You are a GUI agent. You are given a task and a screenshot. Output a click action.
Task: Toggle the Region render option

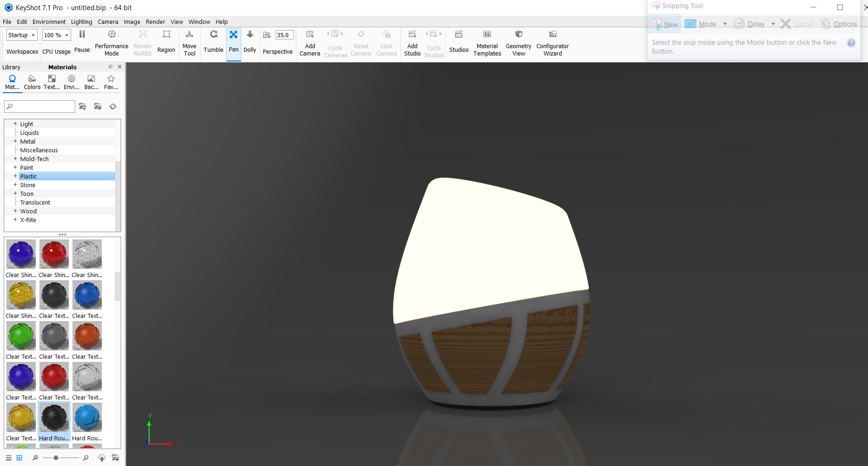166,41
